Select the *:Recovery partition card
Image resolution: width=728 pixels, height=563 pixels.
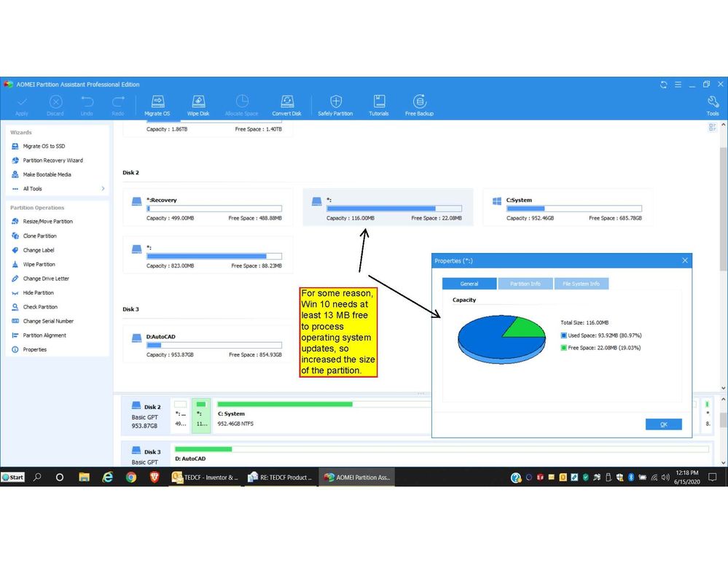point(208,207)
